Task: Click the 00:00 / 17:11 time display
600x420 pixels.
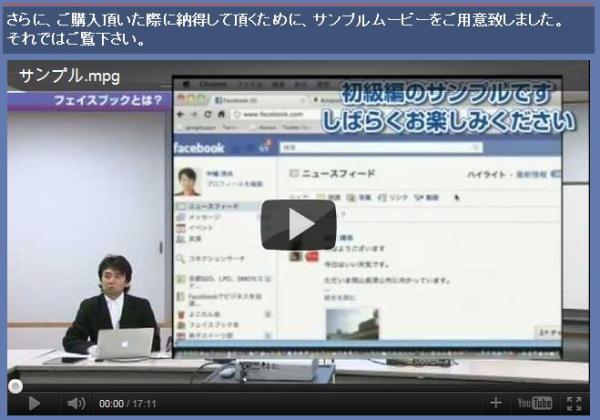Action: click(x=128, y=404)
